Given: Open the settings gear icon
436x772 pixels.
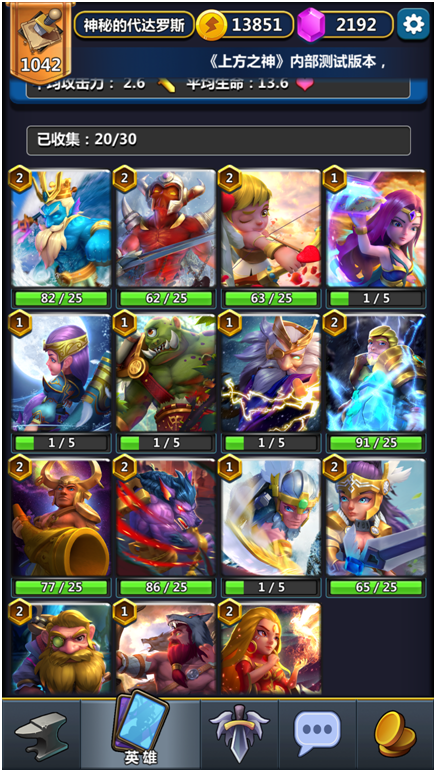Looking at the screenshot, I should [x=413, y=24].
